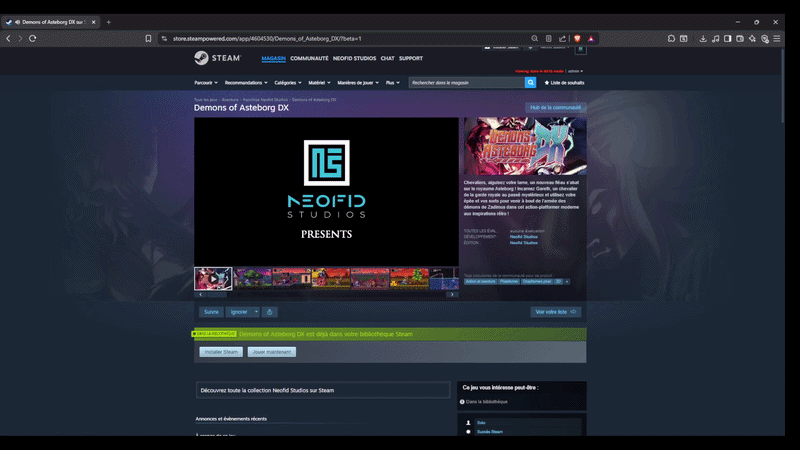Click the Suivre button
Screen dimensions: 800x450
coord(211,312)
